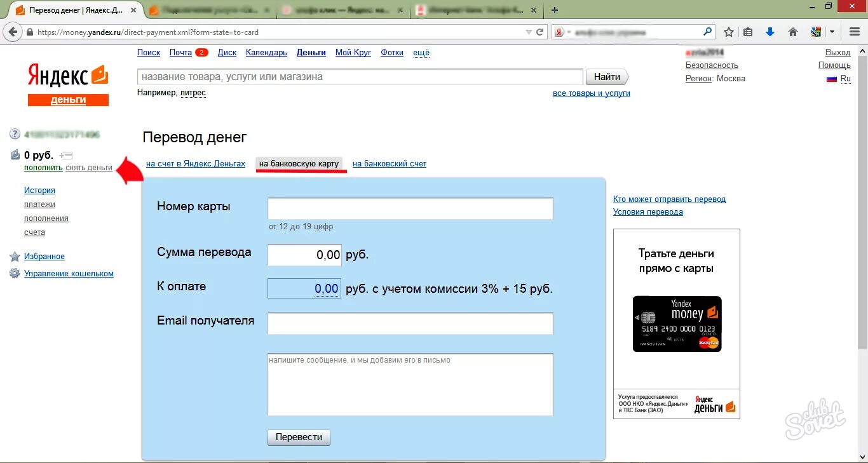Click the Russian flag icon
Viewport: 868px width, 463px height.
pyautogui.click(x=831, y=79)
